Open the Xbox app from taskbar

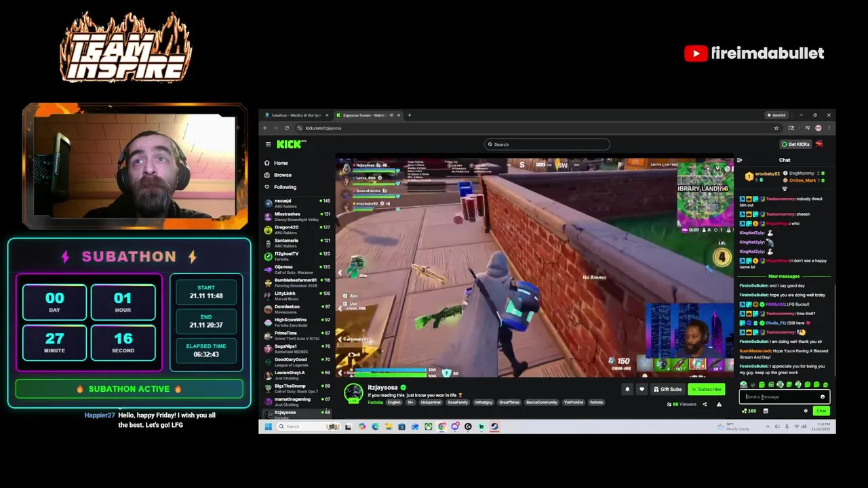pos(429,426)
